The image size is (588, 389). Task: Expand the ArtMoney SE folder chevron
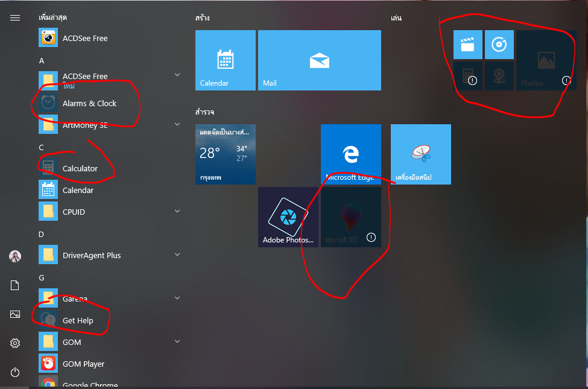click(x=177, y=124)
